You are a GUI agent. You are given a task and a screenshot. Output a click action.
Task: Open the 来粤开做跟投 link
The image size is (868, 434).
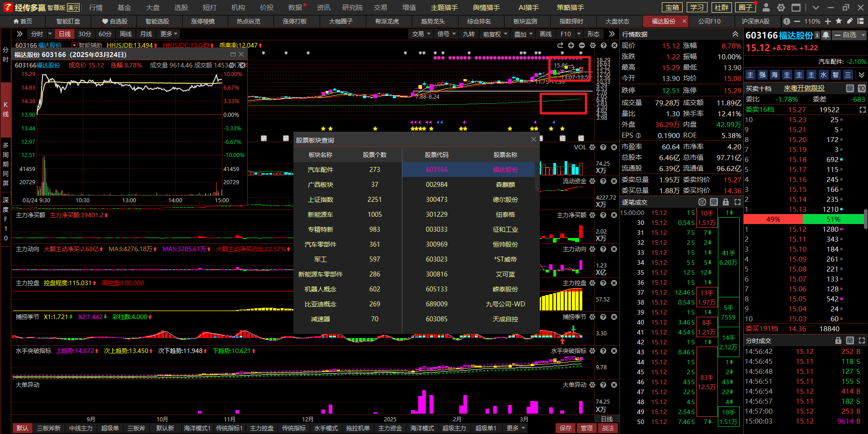(804, 88)
